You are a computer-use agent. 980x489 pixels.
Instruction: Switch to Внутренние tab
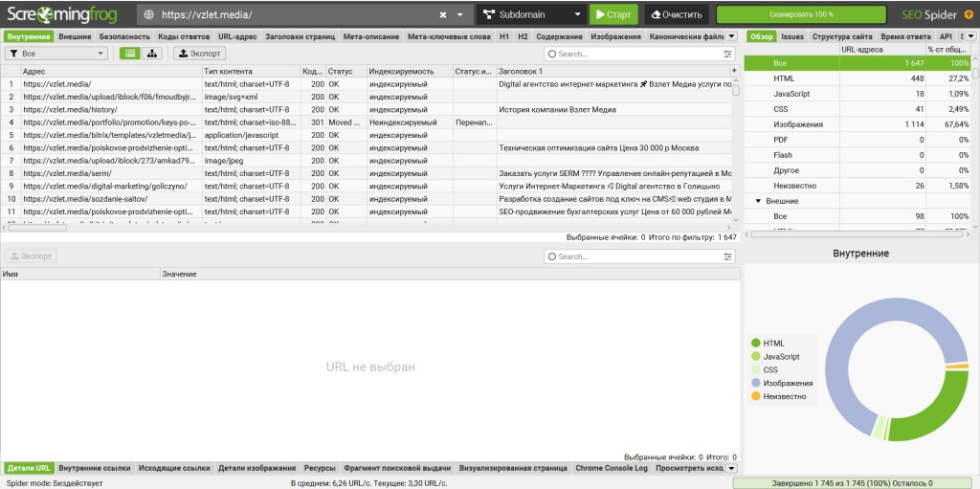[28, 37]
